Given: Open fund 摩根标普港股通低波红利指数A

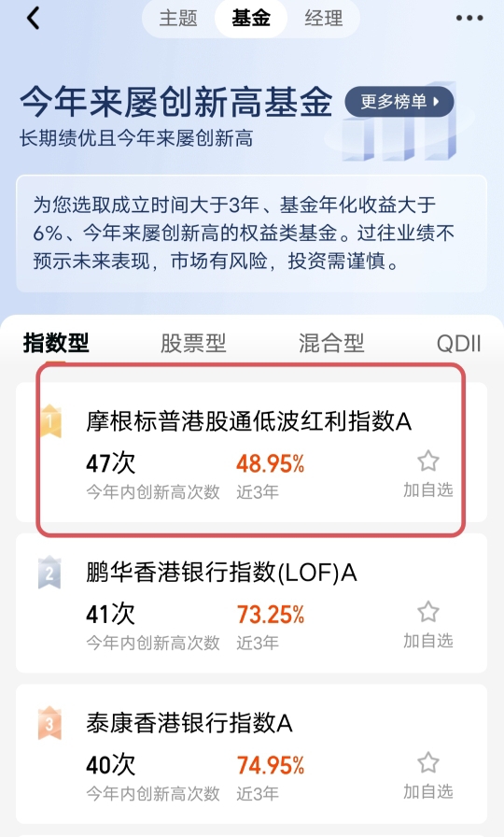Looking at the screenshot, I should click(x=251, y=452).
